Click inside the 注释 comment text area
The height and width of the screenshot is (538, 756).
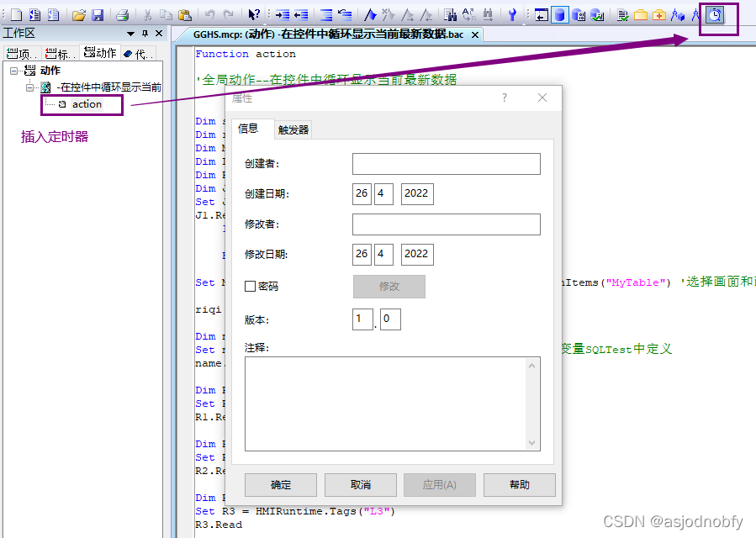pyautogui.click(x=385, y=404)
